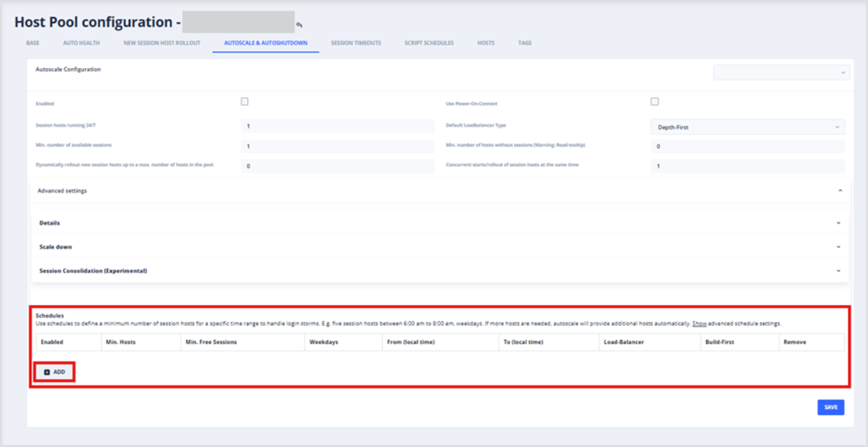Switch to the BASE tab
Viewport: 868px width, 447px height.
tap(33, 43)
